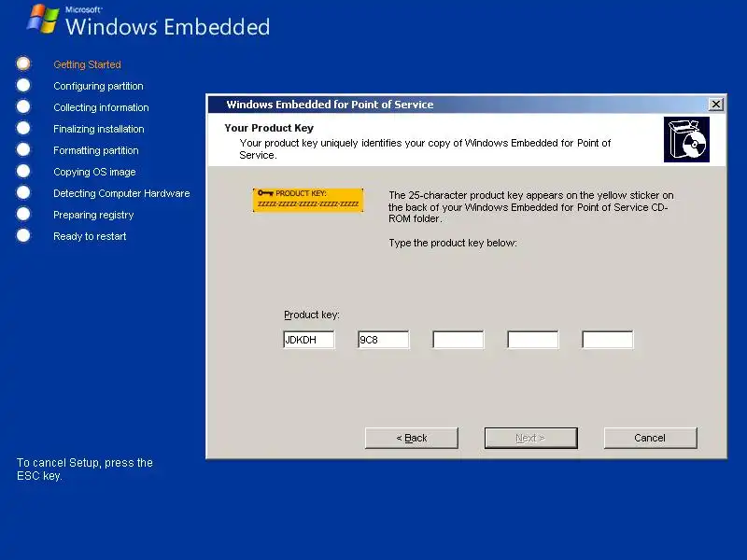This screenshot has height=560, width=747.
Task: Click the dialog title bar text
Action: pyautogui.click(x=330, y=105)
